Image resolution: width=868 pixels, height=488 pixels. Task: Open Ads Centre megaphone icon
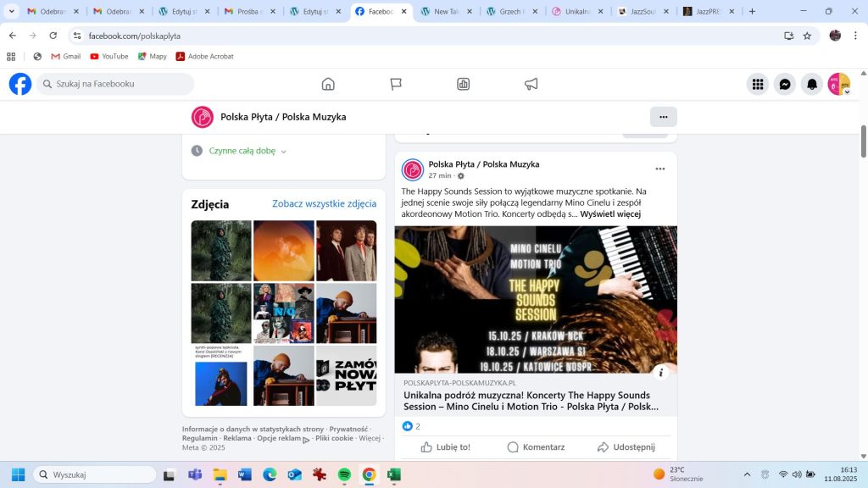pos(531,84)
